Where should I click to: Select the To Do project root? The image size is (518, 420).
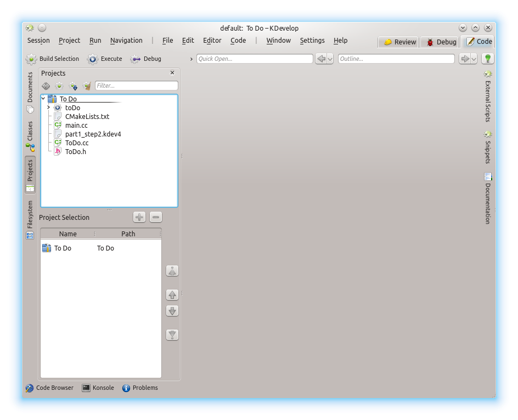[68, 99]
